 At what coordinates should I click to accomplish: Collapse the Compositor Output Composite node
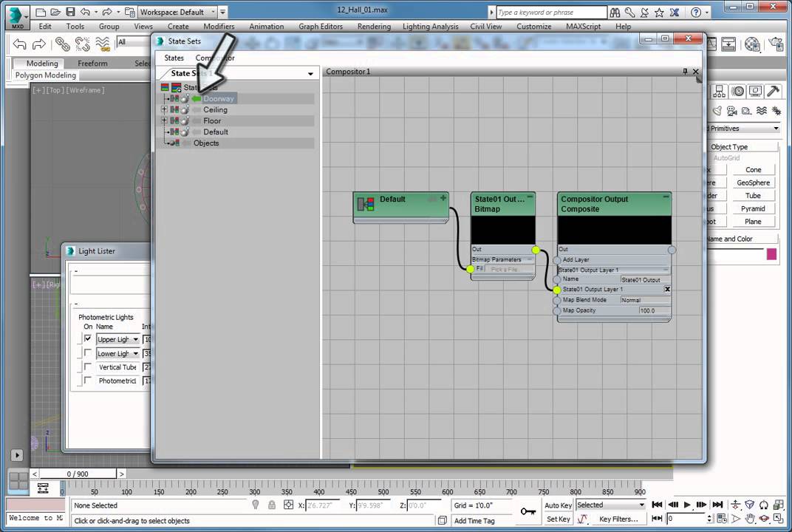tap(666, 197)
